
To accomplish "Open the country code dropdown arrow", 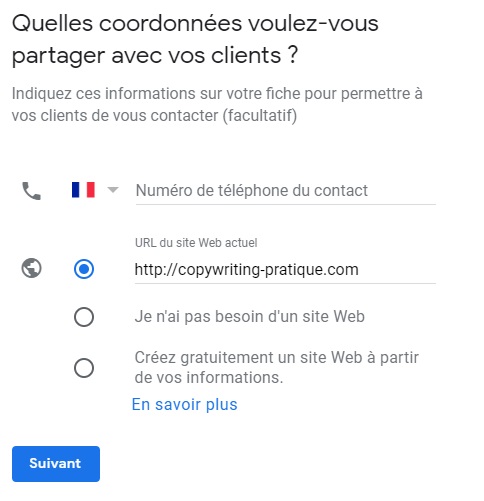I will click(113, 190).
